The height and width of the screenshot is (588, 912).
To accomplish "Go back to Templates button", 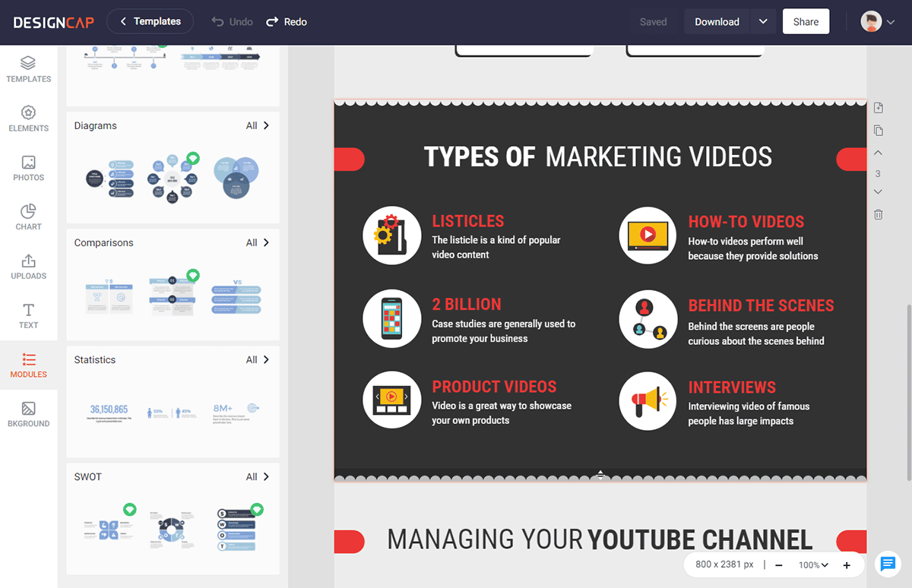I will [150, 22].
